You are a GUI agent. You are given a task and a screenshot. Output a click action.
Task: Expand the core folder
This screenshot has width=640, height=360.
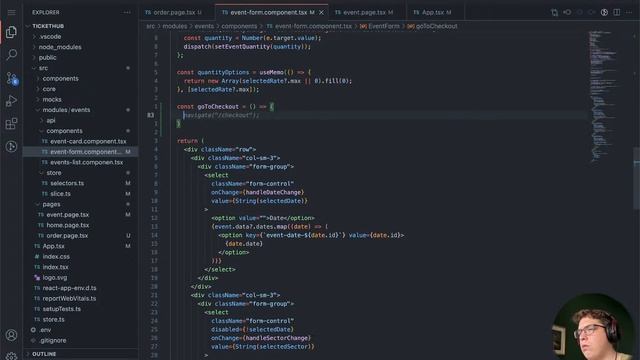[x=49, y=89]
